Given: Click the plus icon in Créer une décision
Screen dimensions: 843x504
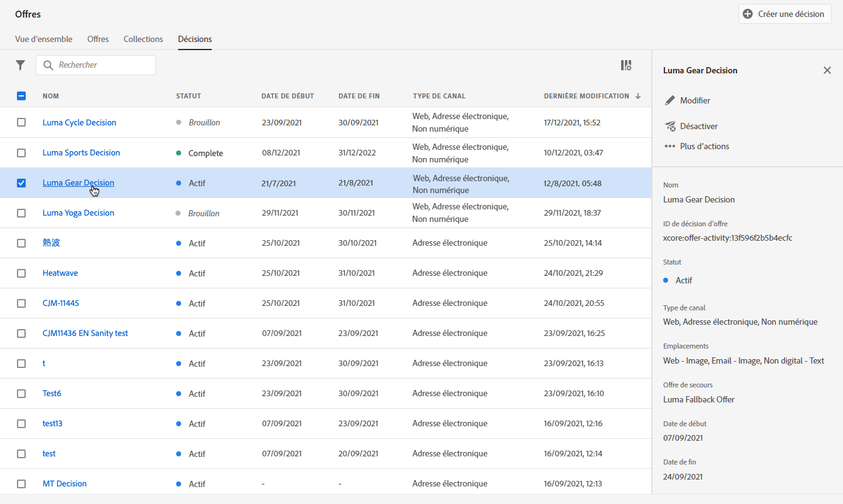Looking at the screenshot, I should pos(747,14).
